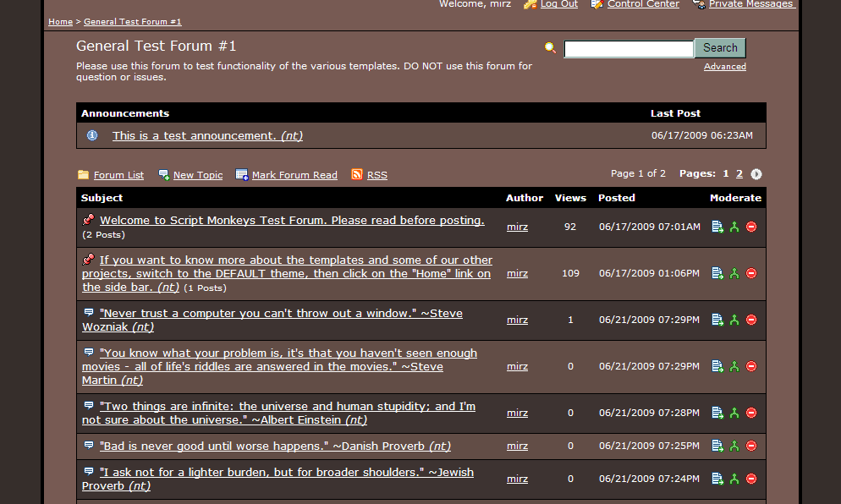841x504 pixels.
Task: Click the views count 109
Action: pos(570,273)
